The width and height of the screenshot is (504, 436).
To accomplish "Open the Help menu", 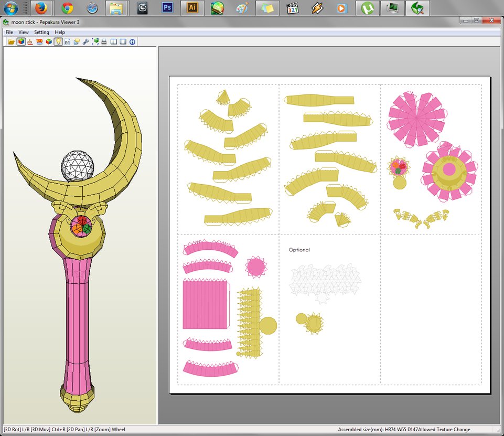I will tap(60, 32).
